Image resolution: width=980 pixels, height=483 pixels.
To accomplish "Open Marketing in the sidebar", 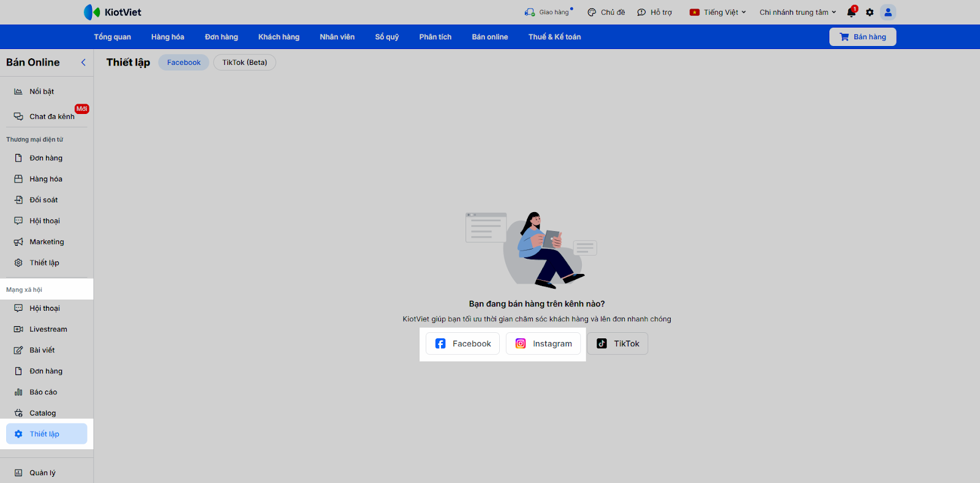I will [47, 241].
